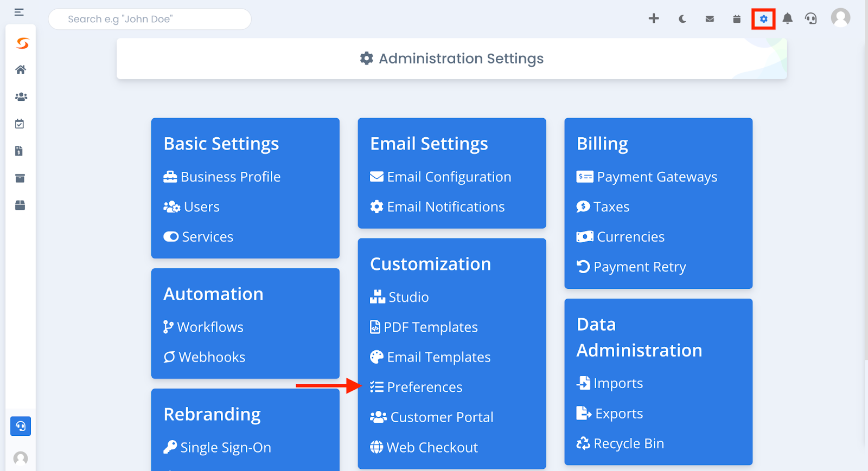Viewport: 868px width, 471px height.
Task: Open the profile avatar in top right
Action: [x=841, y=18]
